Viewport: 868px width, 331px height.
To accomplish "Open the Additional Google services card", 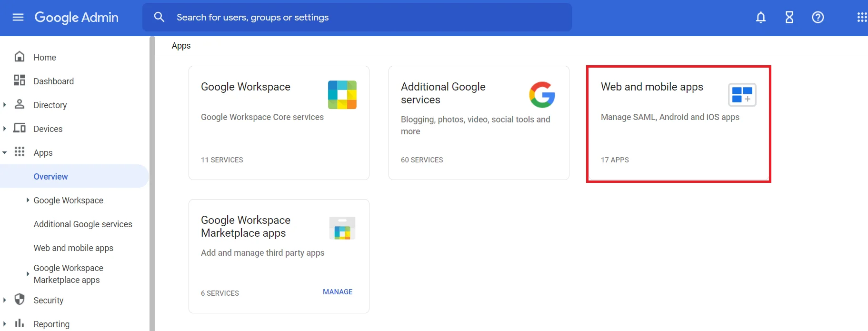I will 479,123.
